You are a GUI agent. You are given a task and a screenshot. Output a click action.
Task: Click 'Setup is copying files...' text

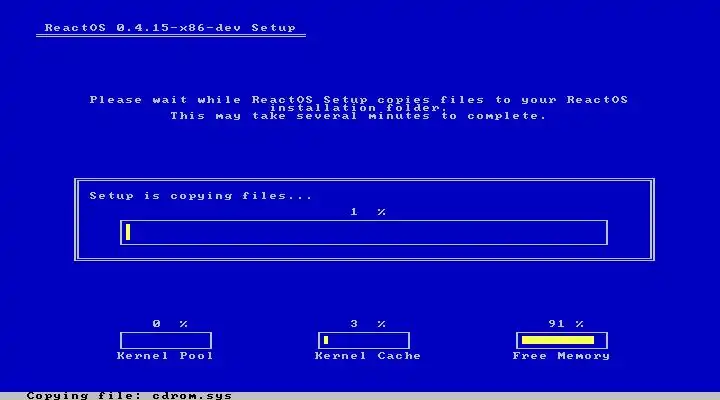(x=201, y=196)
